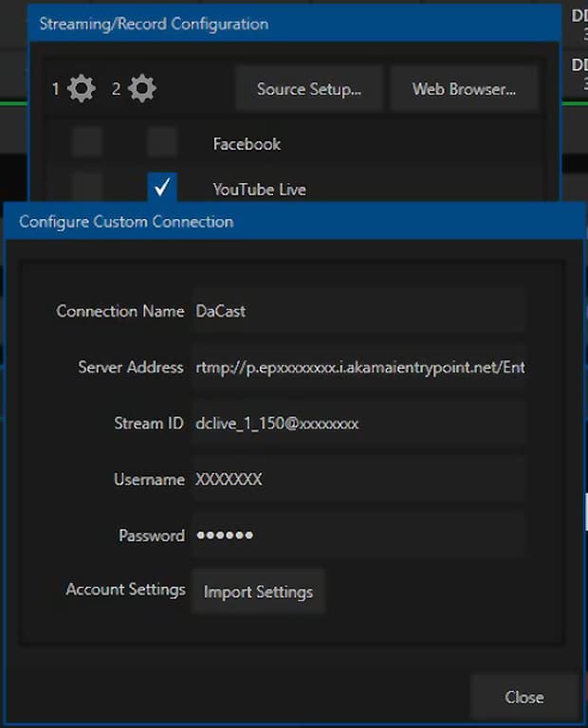The width and height of the screenshot is (588, 728).
Task: Enable Facebook for encoder 1
Action: click(x=87, y=143)
